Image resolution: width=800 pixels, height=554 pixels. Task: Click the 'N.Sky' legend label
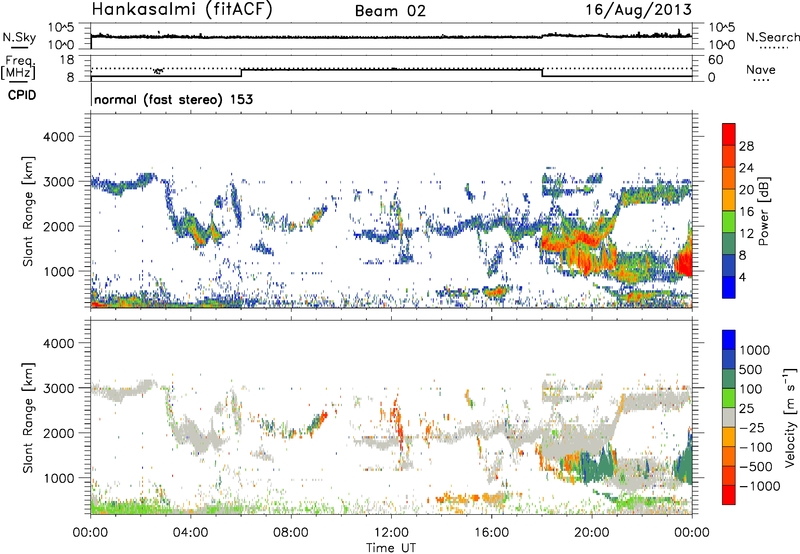coord(19,37)
